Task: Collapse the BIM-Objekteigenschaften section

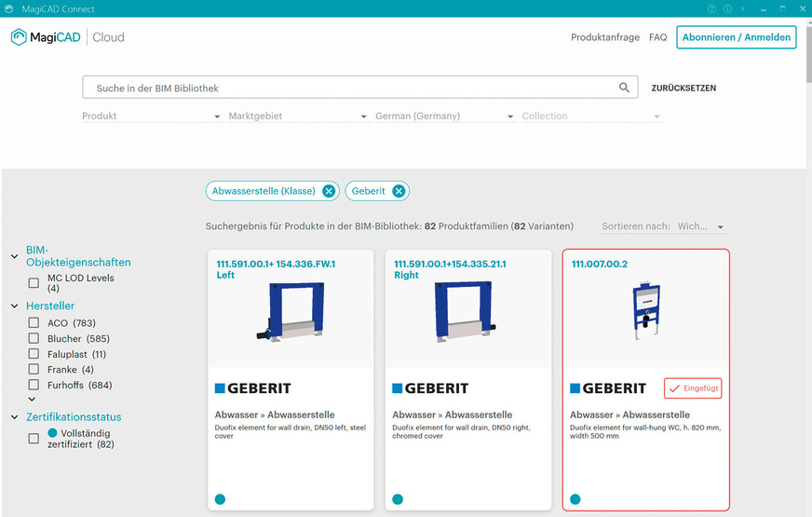Action: [15, 256]
